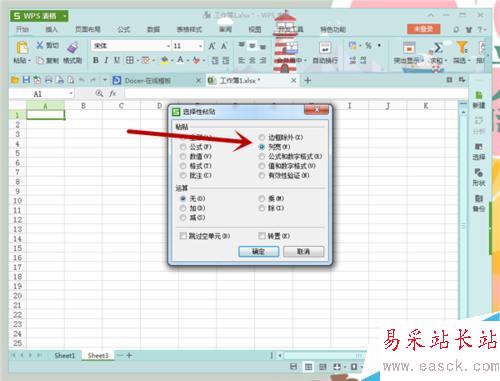The image size is (500, 381).
Task: Open the 插入 ribbon tab
Action: coord(52,29)
